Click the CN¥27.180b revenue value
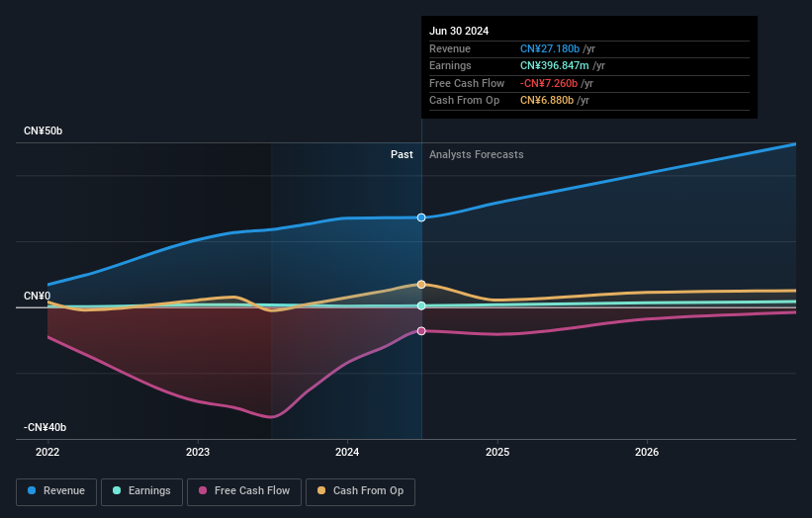 (x=550, y=48)
